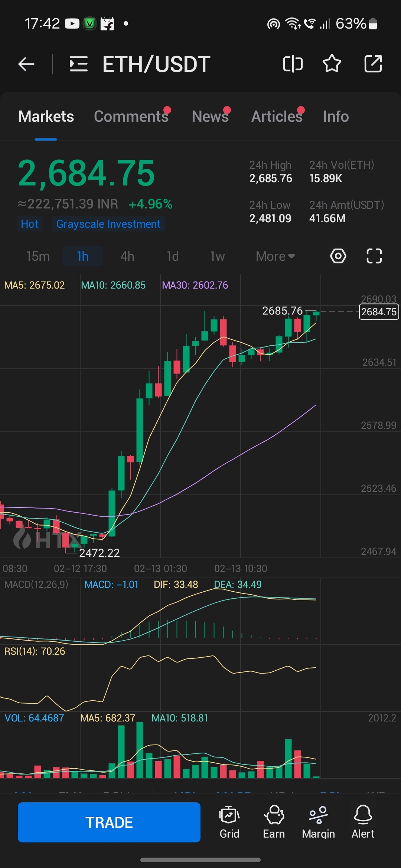
Task: Open Grid trading icon
Action: point(229,822)
